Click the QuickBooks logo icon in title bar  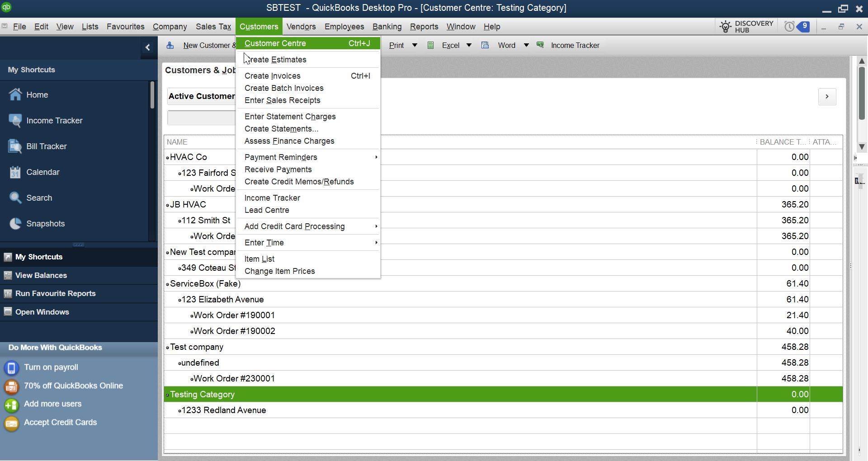point(6,7)
